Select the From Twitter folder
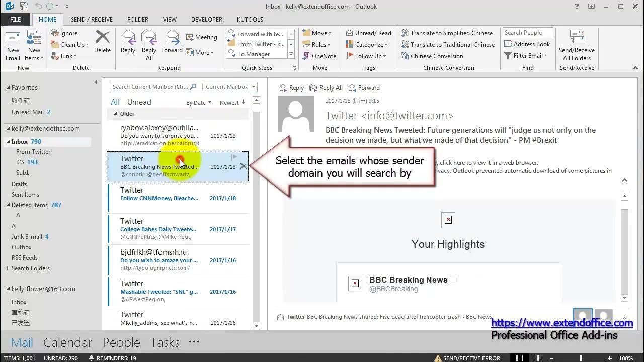This screenshot has width=644, height=362. [33, 152]
